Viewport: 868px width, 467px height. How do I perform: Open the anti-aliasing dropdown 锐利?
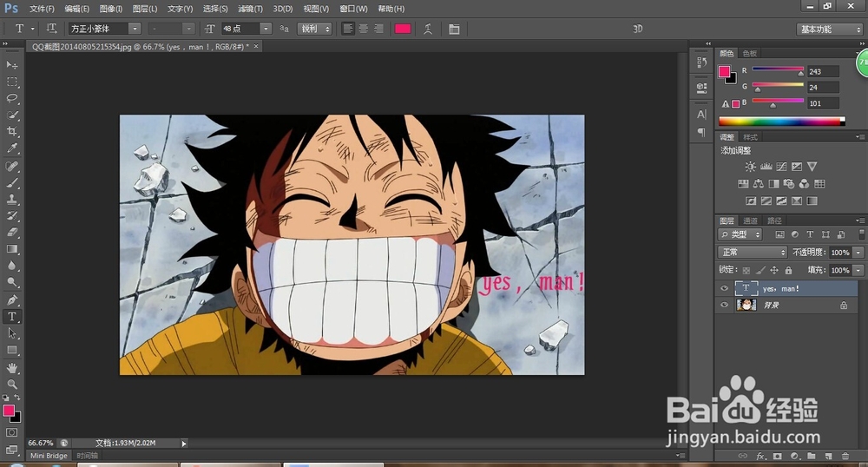click(314, 29)
